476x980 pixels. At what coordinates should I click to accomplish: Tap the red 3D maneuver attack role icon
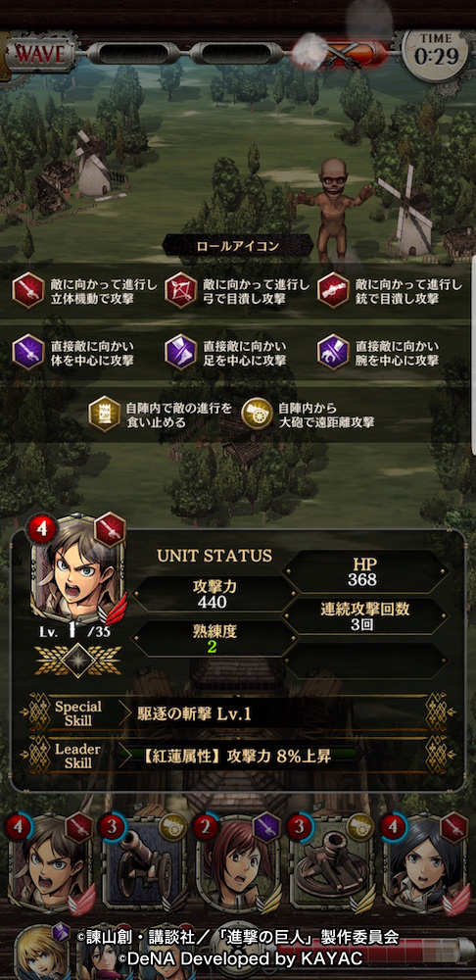pos(28,291)
